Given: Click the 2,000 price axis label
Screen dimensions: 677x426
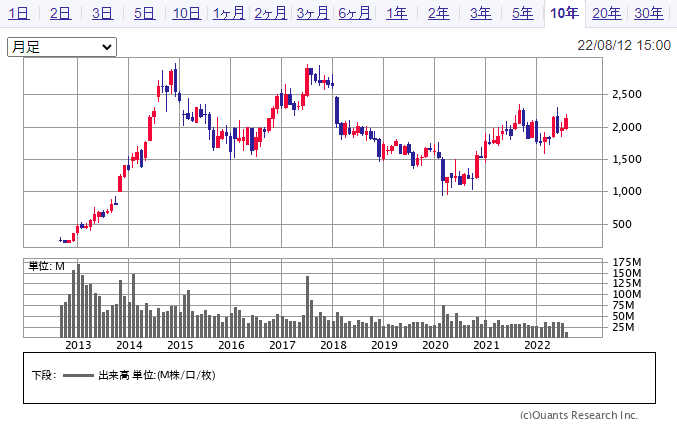Looking at the screenshot, I should [627, 127].
